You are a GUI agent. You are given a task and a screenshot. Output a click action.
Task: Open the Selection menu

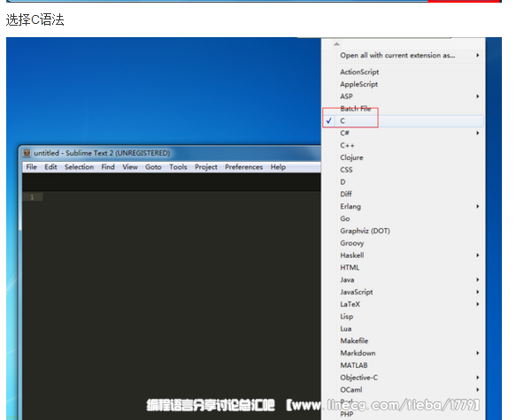point(79,167)
